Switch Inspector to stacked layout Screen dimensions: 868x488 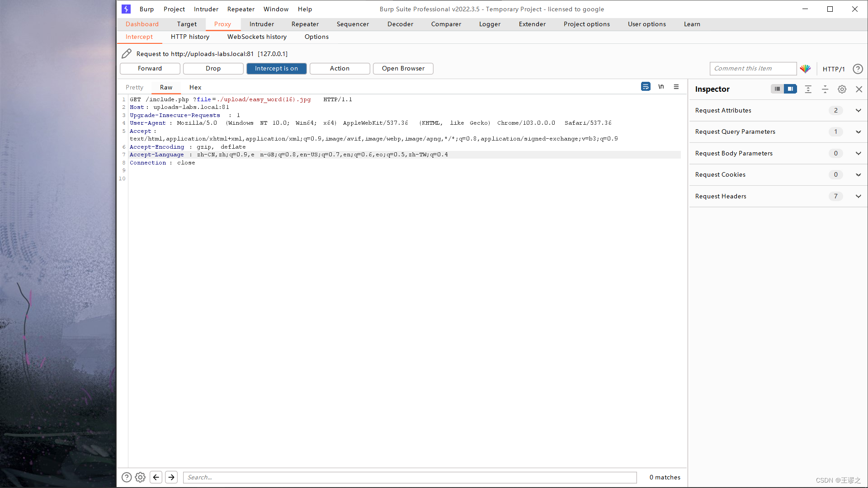click(x=777, y=89)
